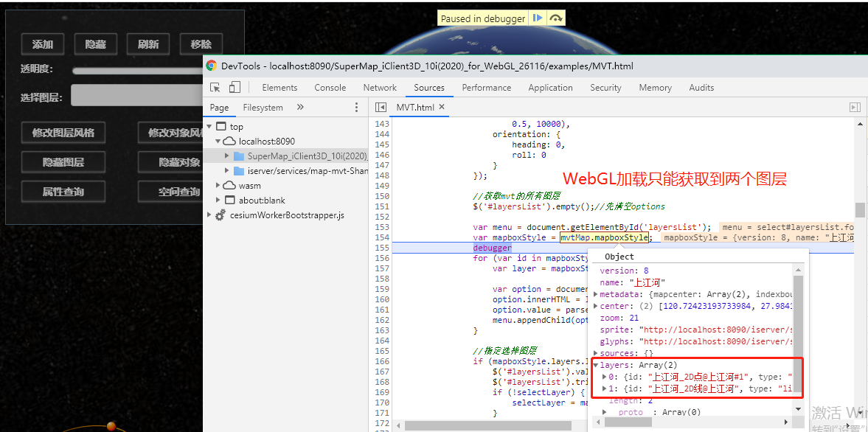
Task: Open the three-dot navigator options menu
Action: (x=356, y=108)
